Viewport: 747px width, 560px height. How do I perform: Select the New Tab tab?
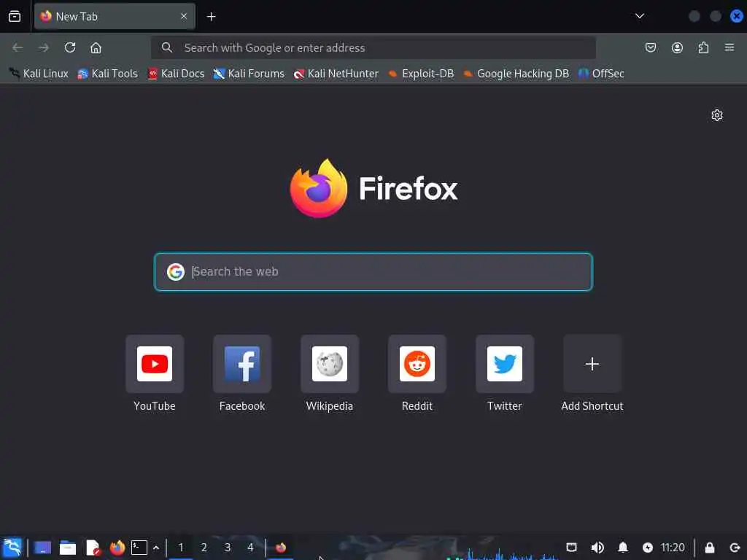115,17
